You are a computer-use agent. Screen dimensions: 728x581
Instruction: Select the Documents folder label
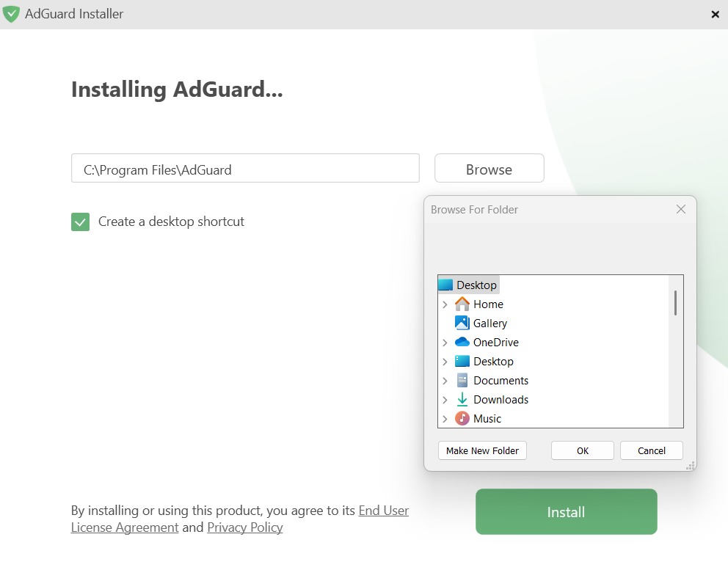click(501, 381)
